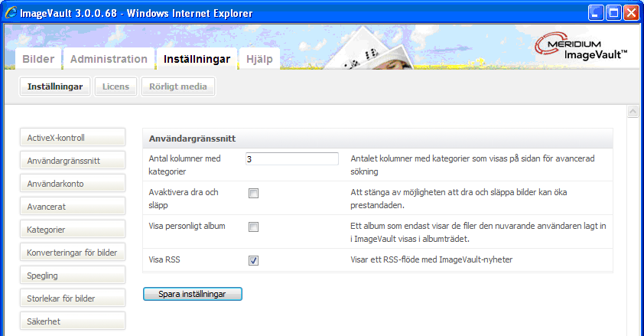Open the Bilder tab
The width and height of the screenshot is (644, 336).
coord(38,59)
